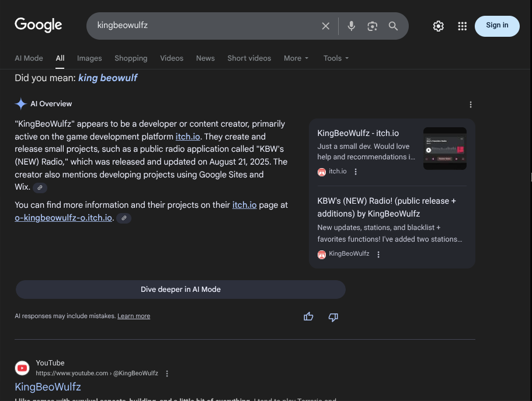The height and width of the screenshot is (401, 532).
Task: Click the KBW Radio thumbnail image
Action: click(444, 148)
